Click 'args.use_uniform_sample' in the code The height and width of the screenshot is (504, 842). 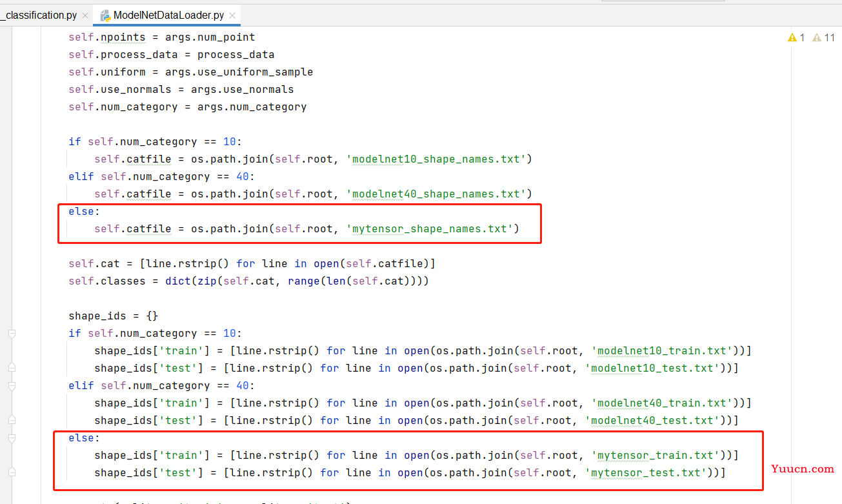tap(239, 72)
